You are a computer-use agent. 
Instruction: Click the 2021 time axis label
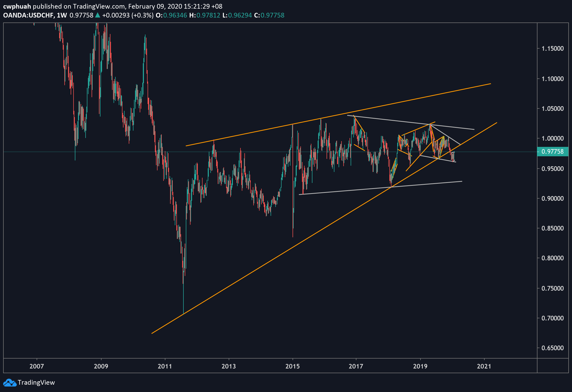coord(484,366)
